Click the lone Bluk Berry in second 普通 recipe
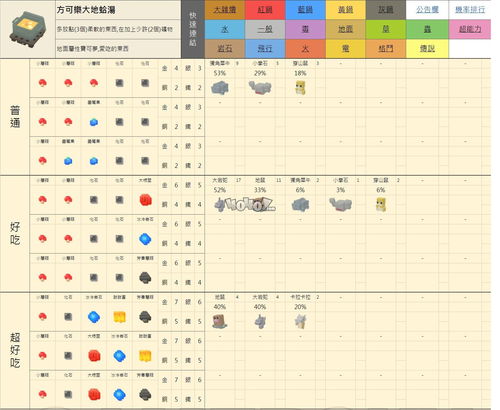500x410 pixels. 94,122
